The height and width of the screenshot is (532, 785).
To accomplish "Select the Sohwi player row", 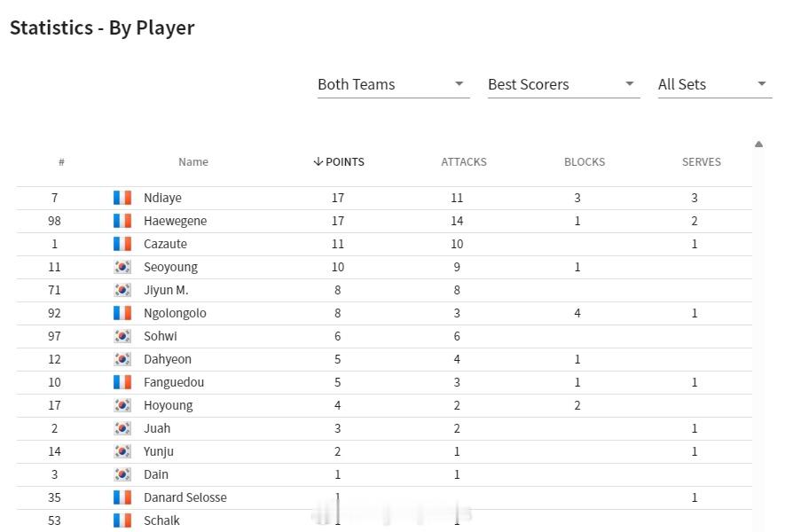I will pyautogui.click(x=384, y=336).
